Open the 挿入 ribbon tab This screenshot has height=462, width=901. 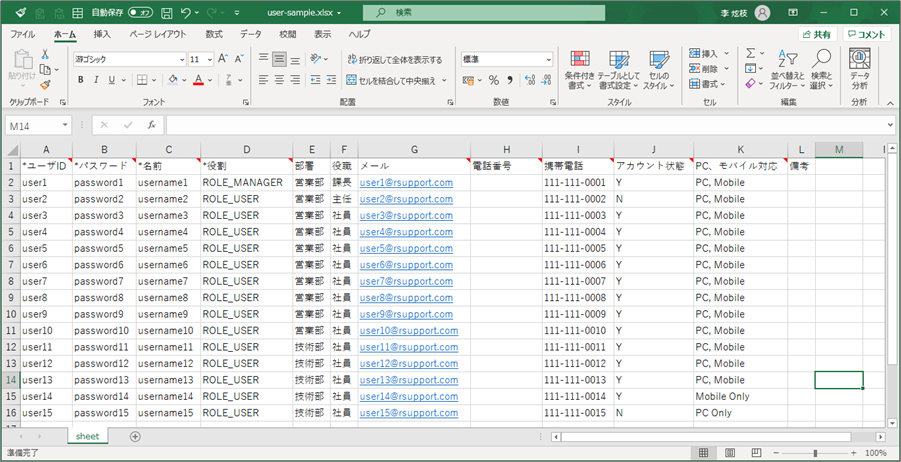(102, 34)
